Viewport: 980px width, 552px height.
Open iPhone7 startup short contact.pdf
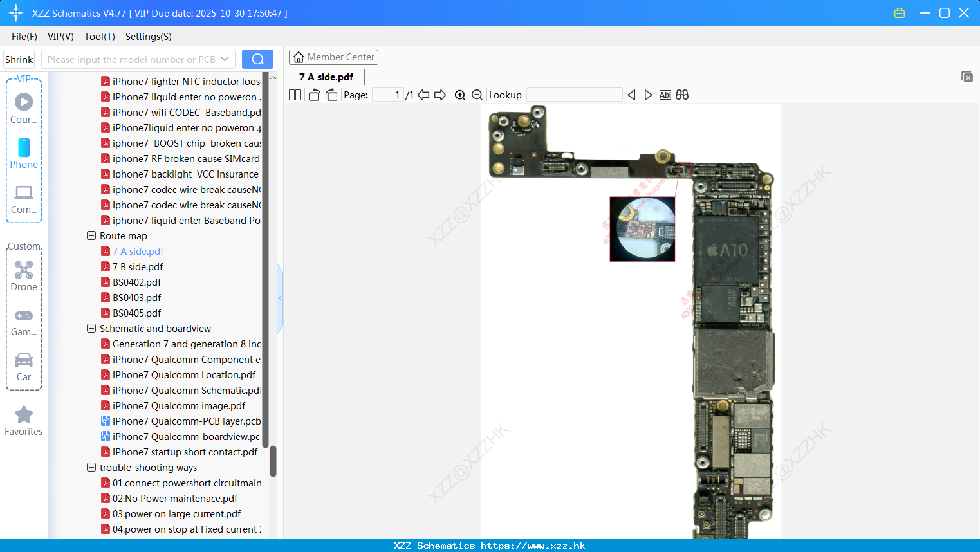(185, 452)
